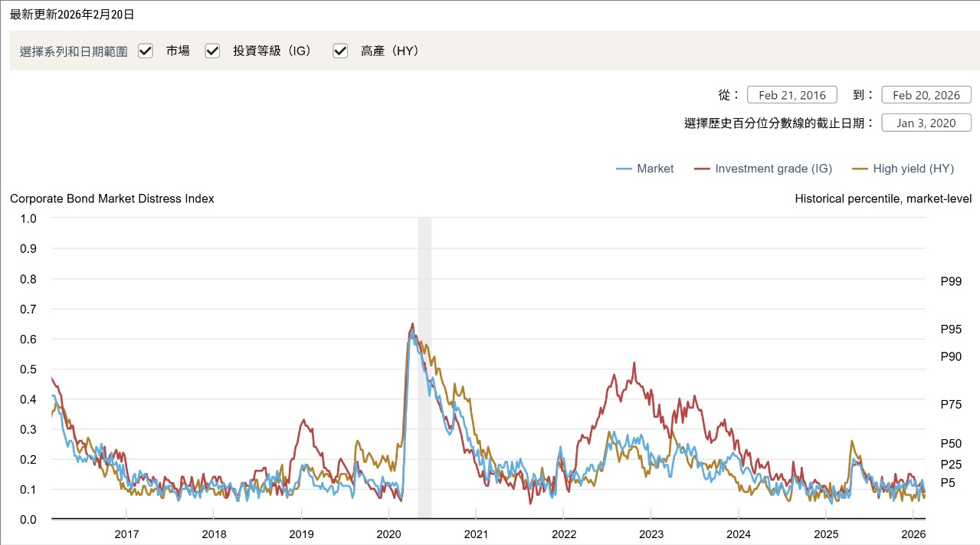Click the 2024 x-axis label
Viewport: 980px width, 545px height.
tap(739, 534)
